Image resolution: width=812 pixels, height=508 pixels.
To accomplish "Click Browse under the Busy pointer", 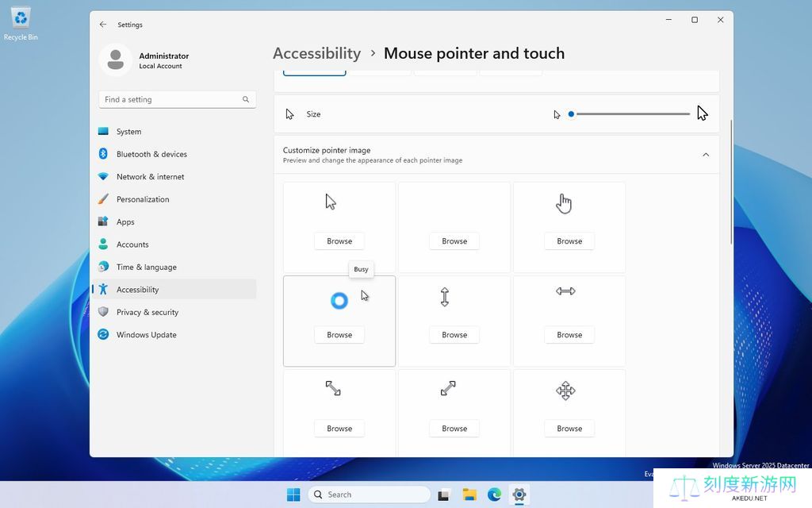I will pyautogui.click(x=339, y=335).
